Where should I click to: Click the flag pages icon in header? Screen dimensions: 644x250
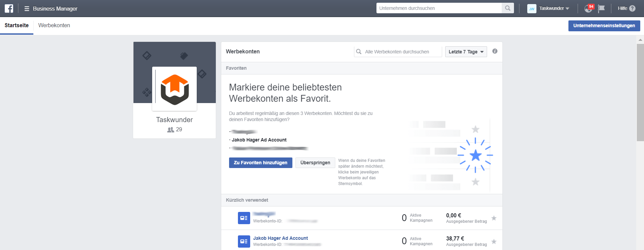601,9
